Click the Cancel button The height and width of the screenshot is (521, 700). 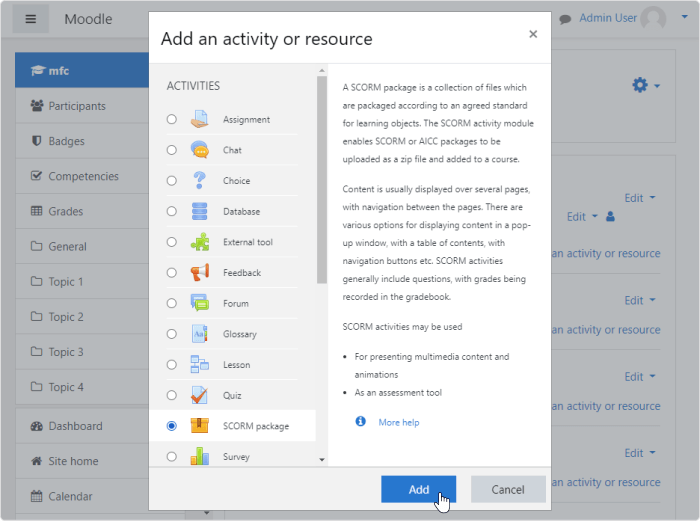point(508,489)
